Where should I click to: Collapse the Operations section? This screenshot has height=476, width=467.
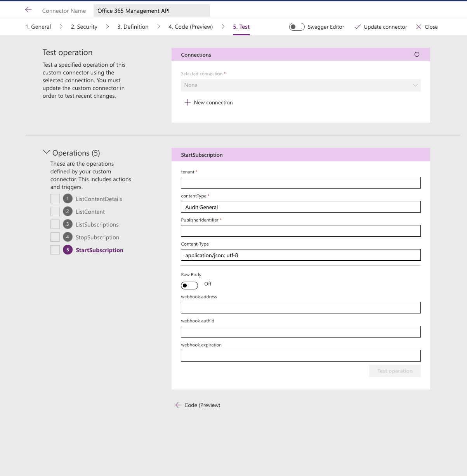click(46, 152)
